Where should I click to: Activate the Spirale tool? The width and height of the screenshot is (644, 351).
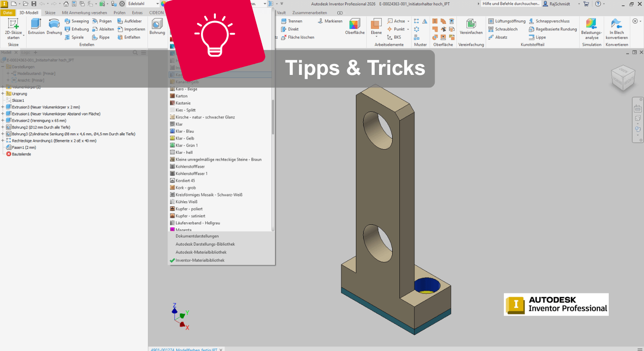(x=74, y=37)
